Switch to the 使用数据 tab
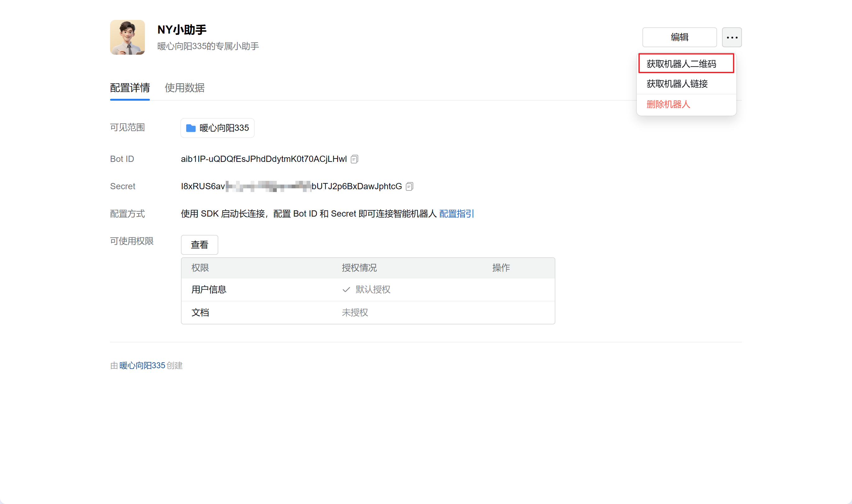852x504 pixels. (x=184, y=88)
